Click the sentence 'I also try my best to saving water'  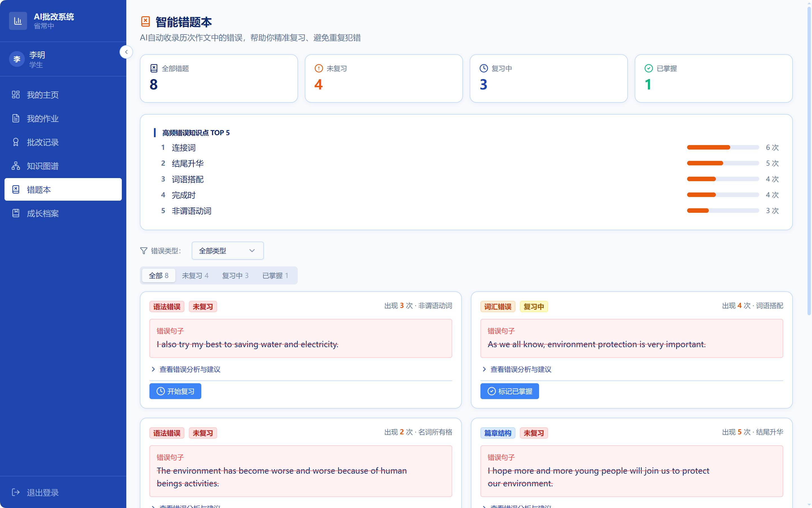click(x=248, y=344)
